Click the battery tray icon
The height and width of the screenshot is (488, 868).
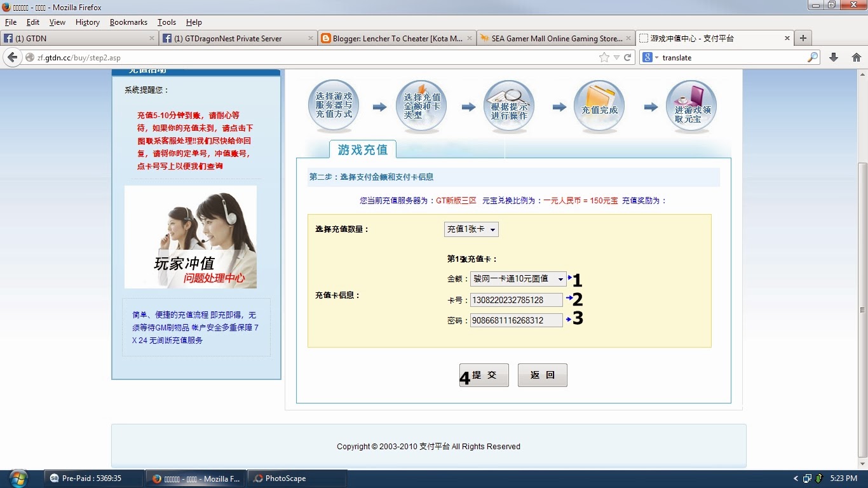[x=820, y=478]
